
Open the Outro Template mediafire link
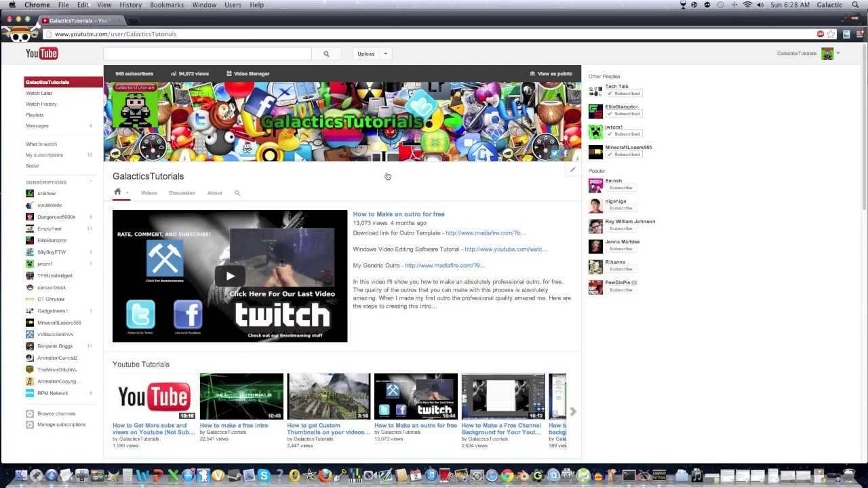click(x=486, y=233)
